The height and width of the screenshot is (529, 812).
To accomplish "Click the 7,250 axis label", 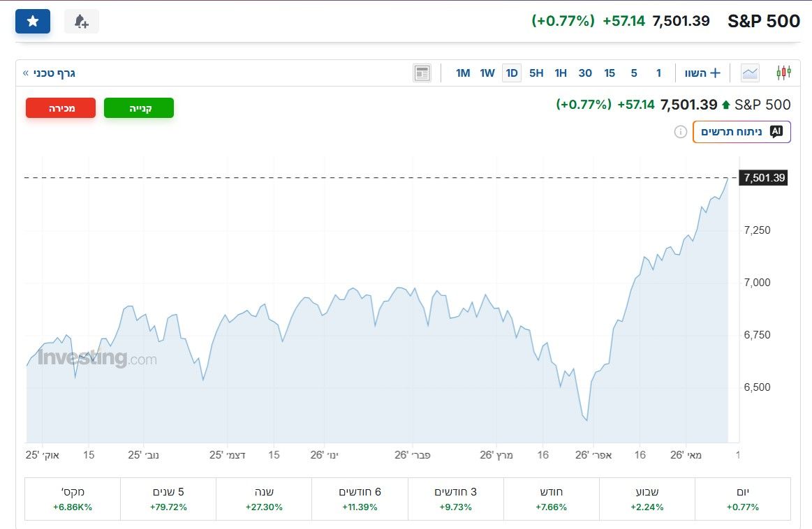I will pos(757,230).
